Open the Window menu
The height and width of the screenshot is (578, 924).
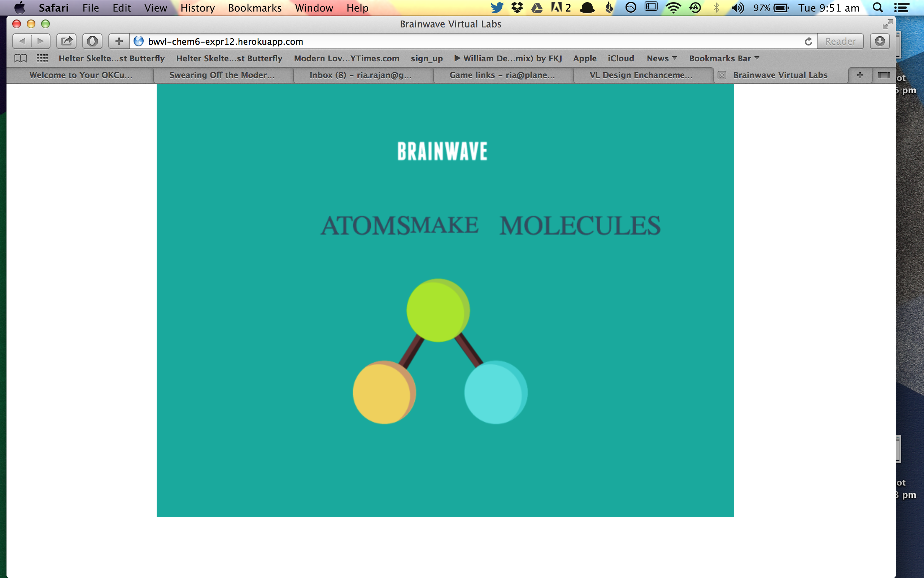pyautogui.click(x=314, y=8)
